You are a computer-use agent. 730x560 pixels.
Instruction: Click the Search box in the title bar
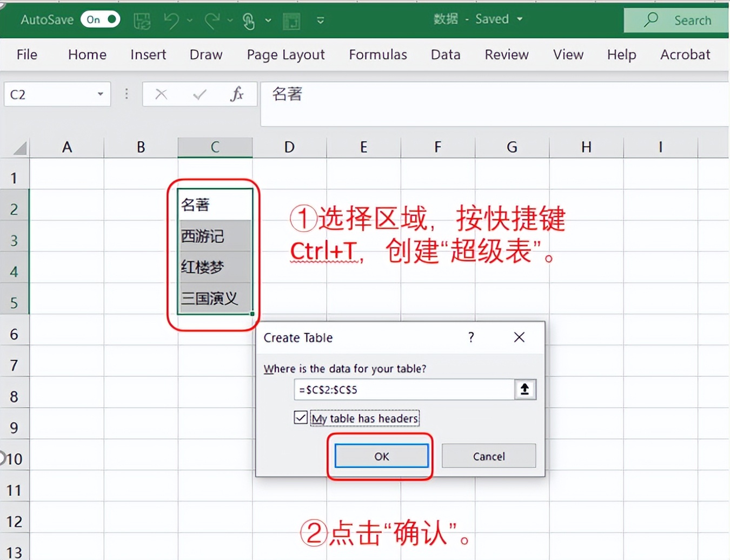676,20
